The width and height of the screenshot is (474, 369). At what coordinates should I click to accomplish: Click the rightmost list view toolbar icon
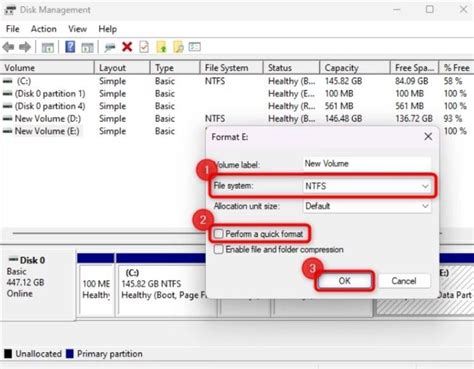195,47
